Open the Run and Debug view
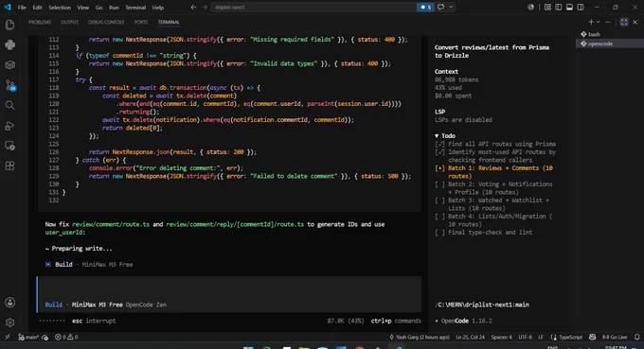Image resolution: width=644 pixels, height=349 pixels. click(9, 126)
